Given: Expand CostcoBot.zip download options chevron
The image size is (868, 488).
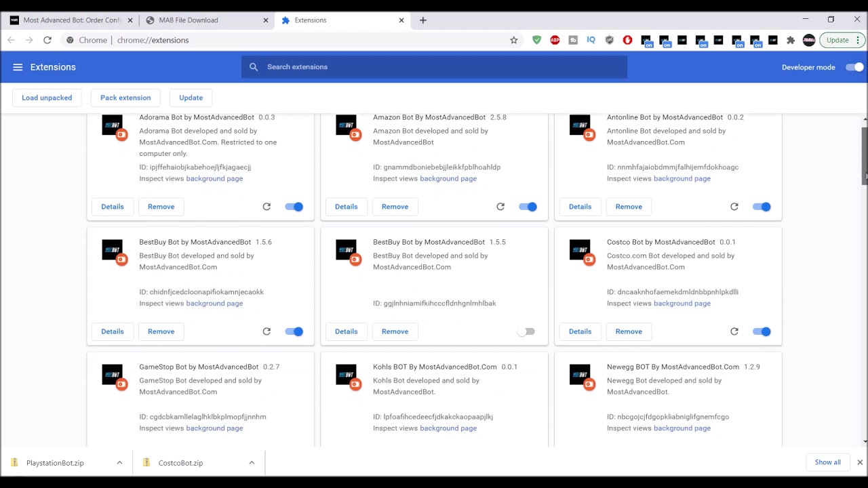Looking at the screenshot, I should pyautogui.click(x=252, y=463).
